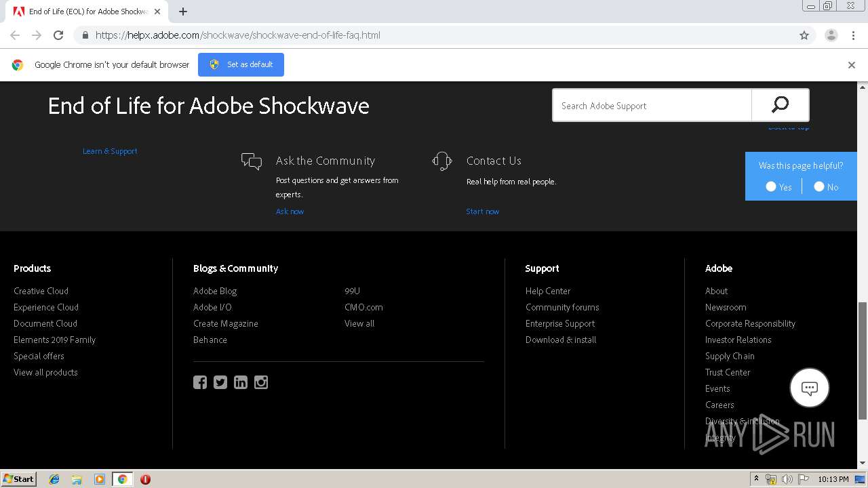
Task: Click the Facebook social icon
Action: (200, 382)
